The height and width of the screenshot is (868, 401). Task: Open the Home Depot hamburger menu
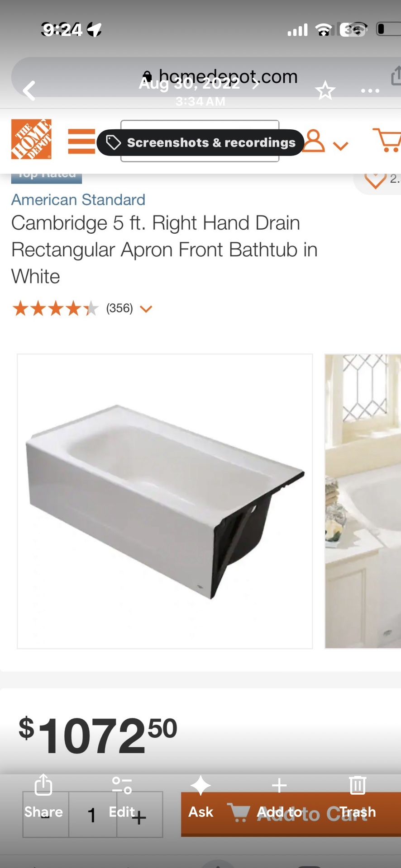click(81, 141)
